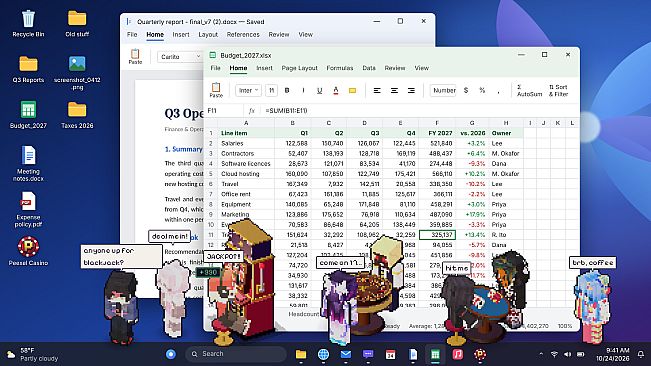
Task: Click the F11 name box
Action: 224,111
